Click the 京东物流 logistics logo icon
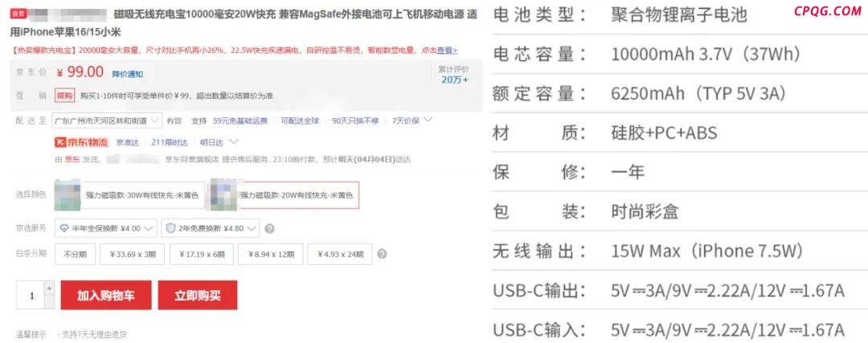Screen dimensions: 868x343 click(81, 142)
